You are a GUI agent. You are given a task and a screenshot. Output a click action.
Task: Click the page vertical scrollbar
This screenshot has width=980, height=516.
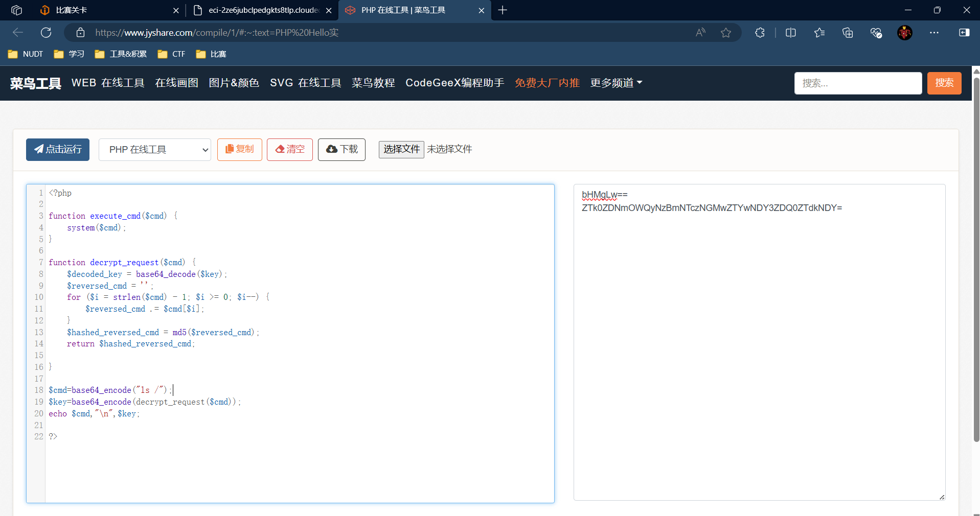976,255
